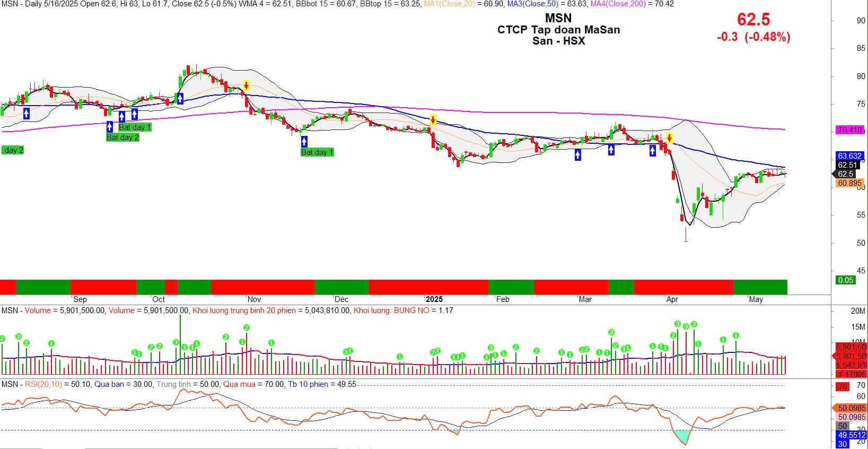
Task: Select the company name CTCP Tap doan MaSan
Action: [558, 30]
